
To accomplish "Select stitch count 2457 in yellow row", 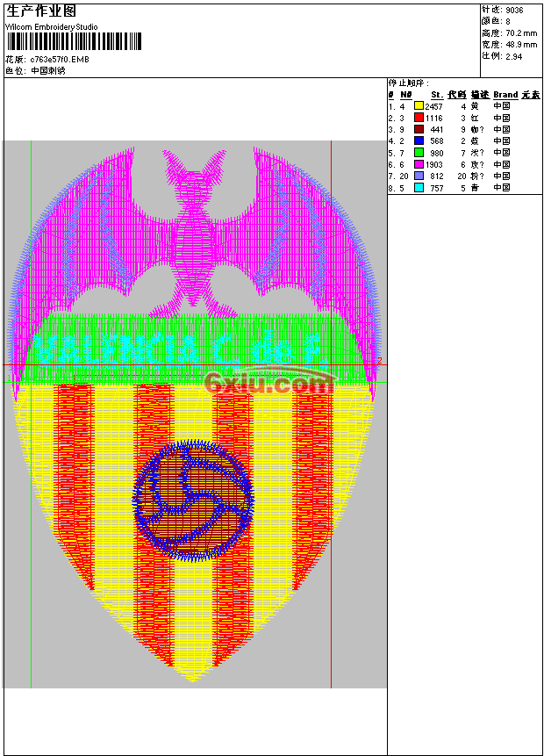I will 433,106.
